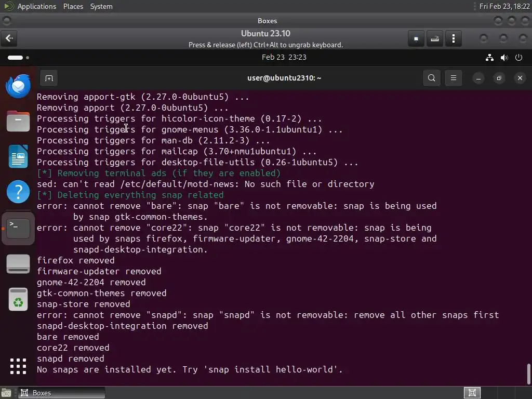Open the System menu
Screen dimensions: 532x399
click(x=101, y=6)
